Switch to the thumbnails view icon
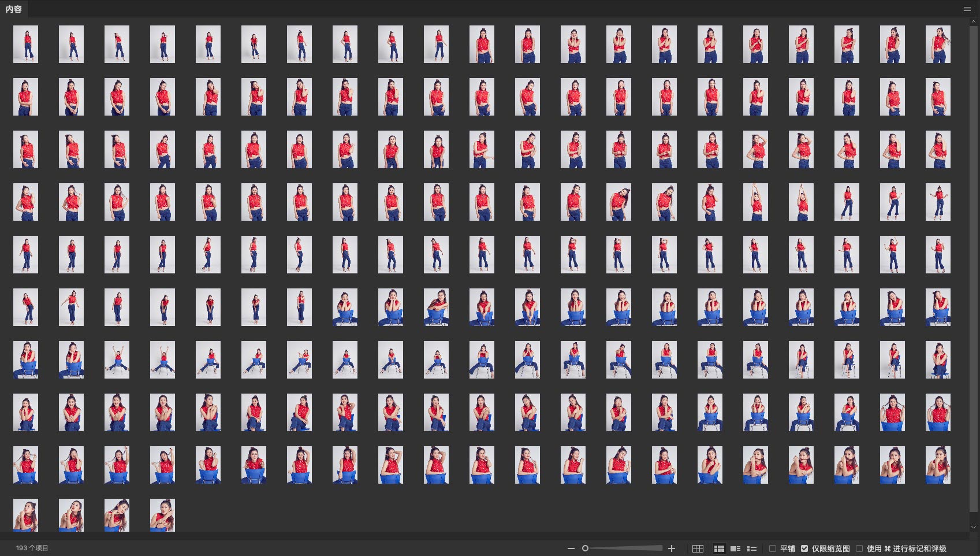The image size is (980, 556). tap(719, 548)
